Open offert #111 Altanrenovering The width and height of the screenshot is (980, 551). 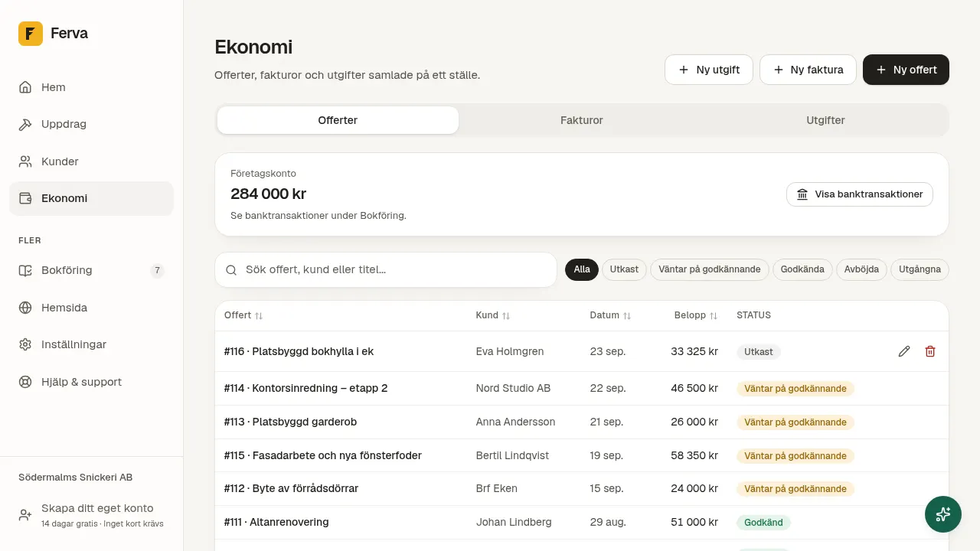coord(582,523)
